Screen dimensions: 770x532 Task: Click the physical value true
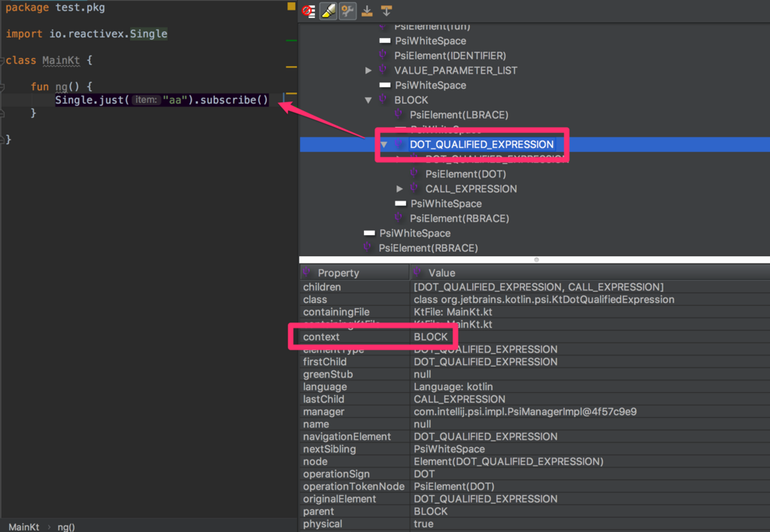point(423,524)
